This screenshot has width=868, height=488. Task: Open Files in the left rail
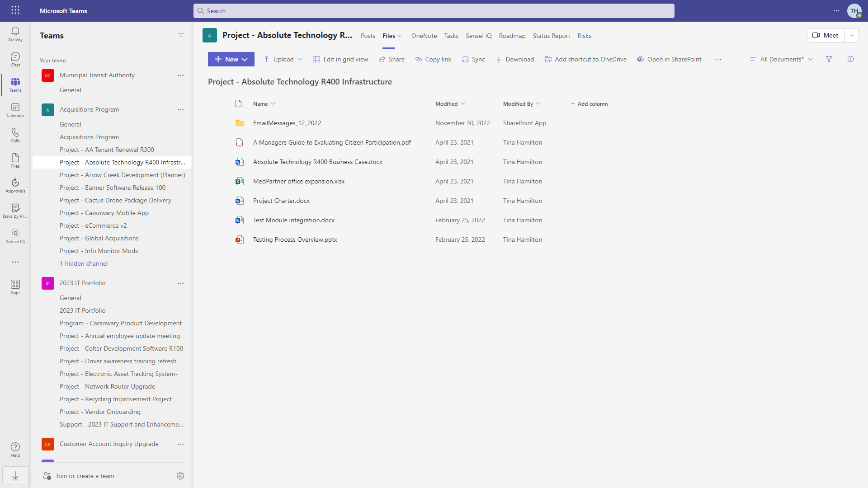15,160
